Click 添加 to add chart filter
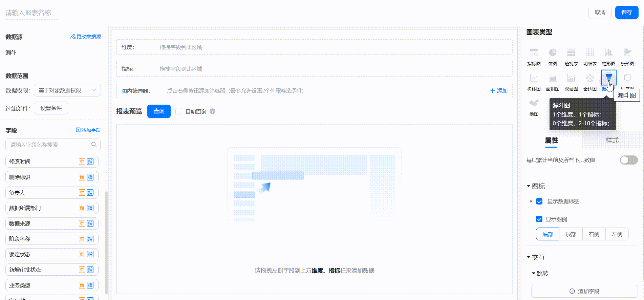This screenshot has width=644, height=300. pyautogui.click(x=499, y=91)
